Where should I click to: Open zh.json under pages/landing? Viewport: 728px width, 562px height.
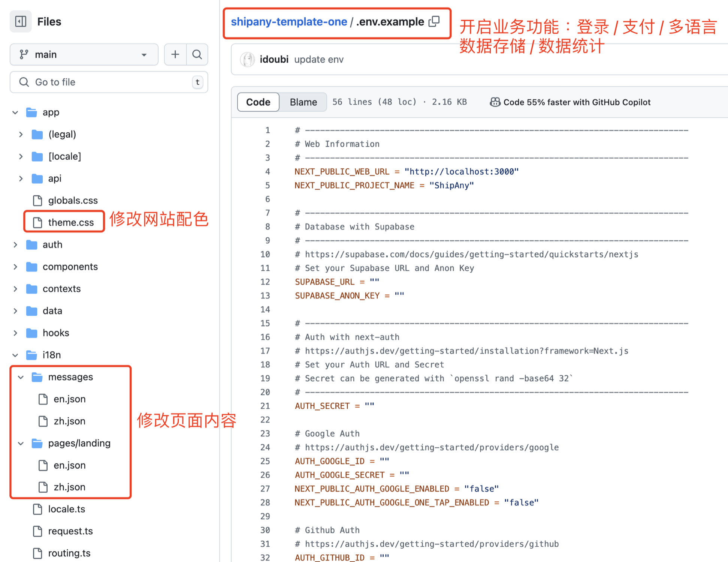point(69,487)
